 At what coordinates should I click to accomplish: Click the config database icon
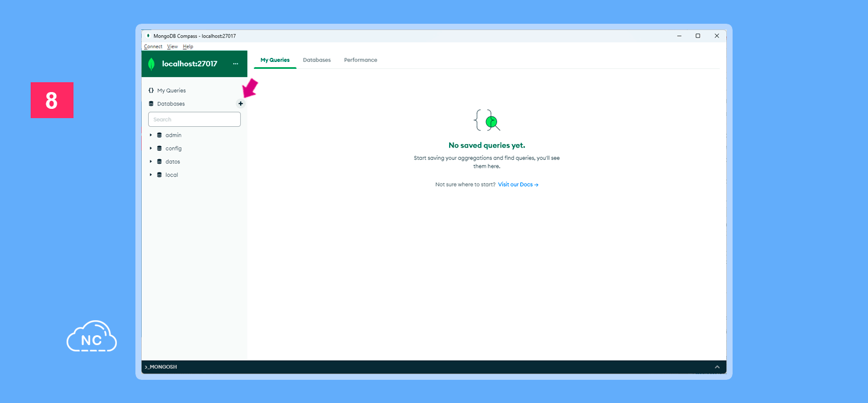pos(159,148)
